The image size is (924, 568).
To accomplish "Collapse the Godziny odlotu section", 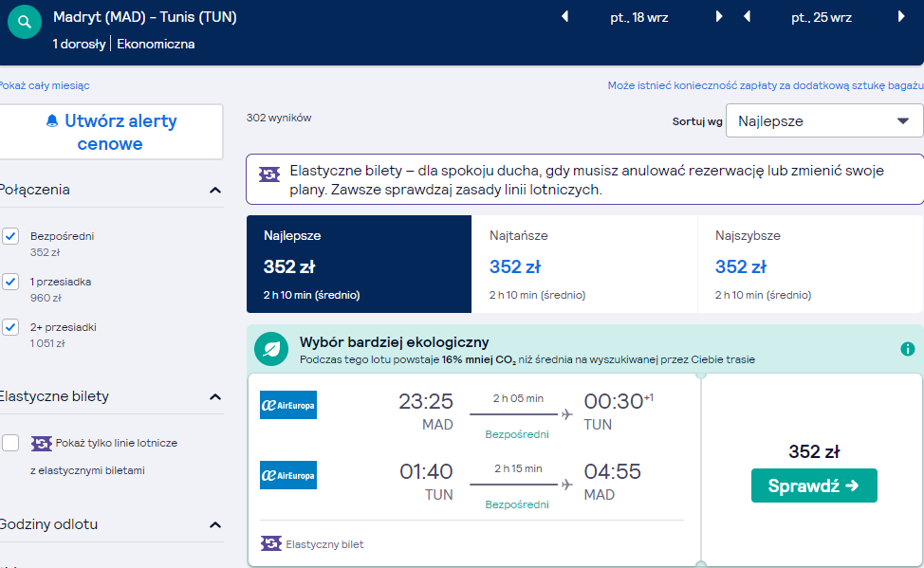I will (x=215, y=525).
